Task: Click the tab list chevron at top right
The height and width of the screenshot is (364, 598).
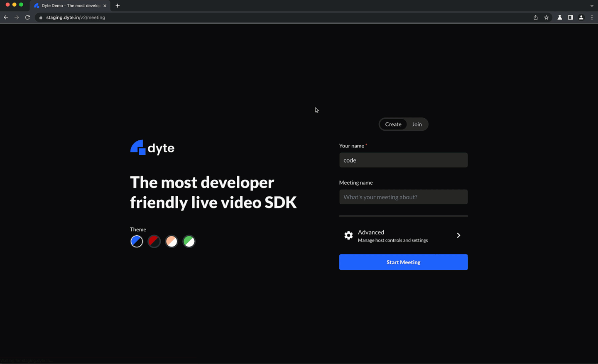Action: click(591, 5)
